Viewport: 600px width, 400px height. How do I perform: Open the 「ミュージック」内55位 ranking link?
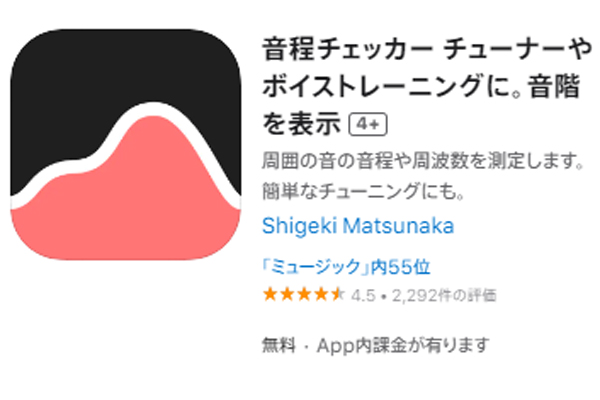(x=346, y=266)
